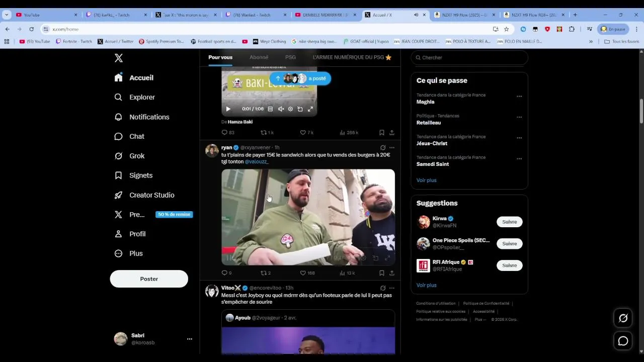The height and width of the screenshot is (362, 644).
Task: Open Creator Studio rocket item
Action: click(144, 195)
